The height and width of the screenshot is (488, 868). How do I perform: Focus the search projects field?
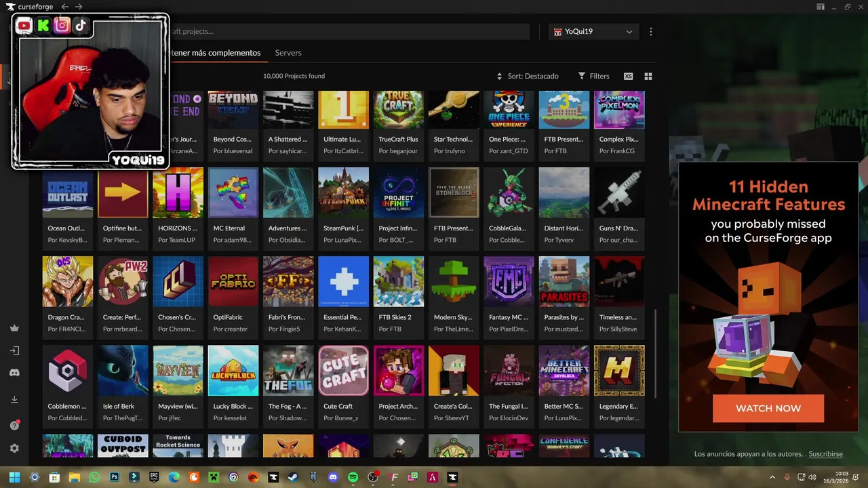pyautogui.click(x=349, y=31)
